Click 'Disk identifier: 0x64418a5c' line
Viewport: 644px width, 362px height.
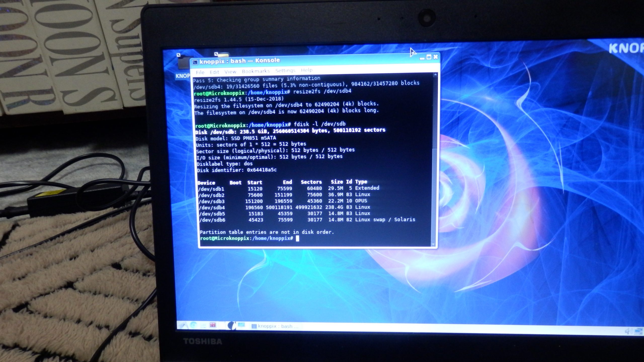237,170
